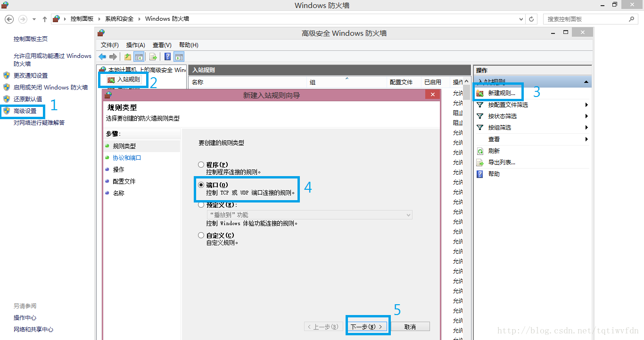Sort rules by the 组 column header
Screen dimensions: 644x340
[x=347, y=82]
